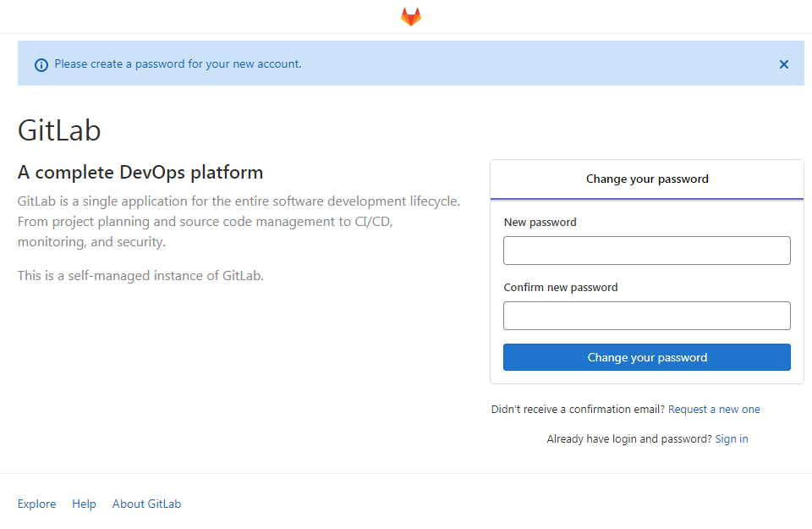Viewport: 812px width, 529px height.
Task: Open Request a new one confirmation link
Action: (714, 409)
